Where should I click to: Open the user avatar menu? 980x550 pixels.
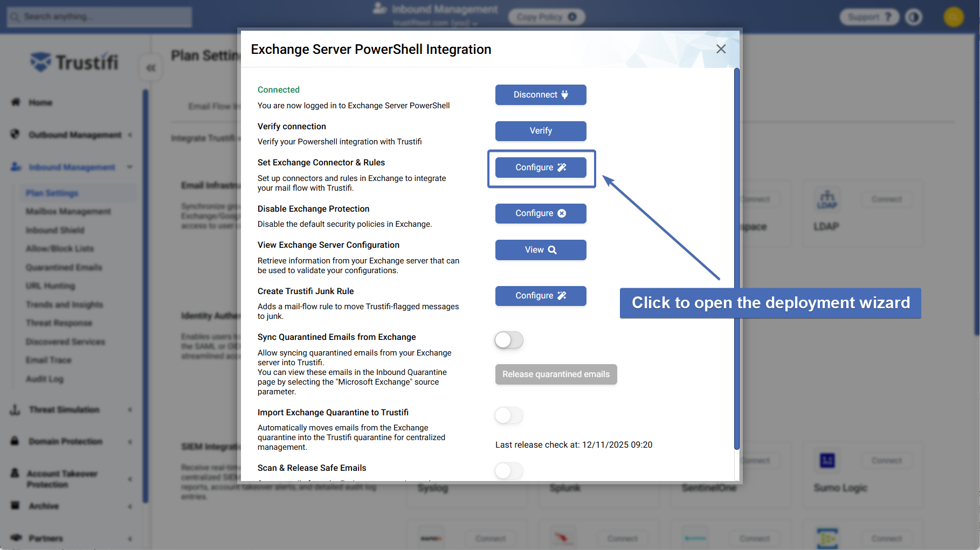954,17
